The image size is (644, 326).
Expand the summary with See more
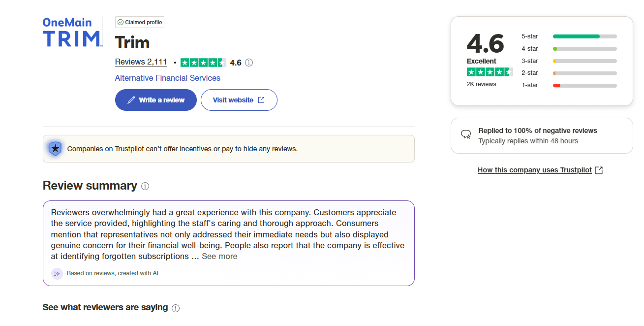click(x=219, y=257)
